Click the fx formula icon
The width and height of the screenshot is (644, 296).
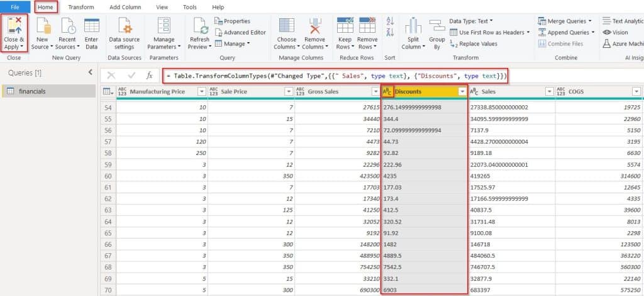[x=150, y=75]
